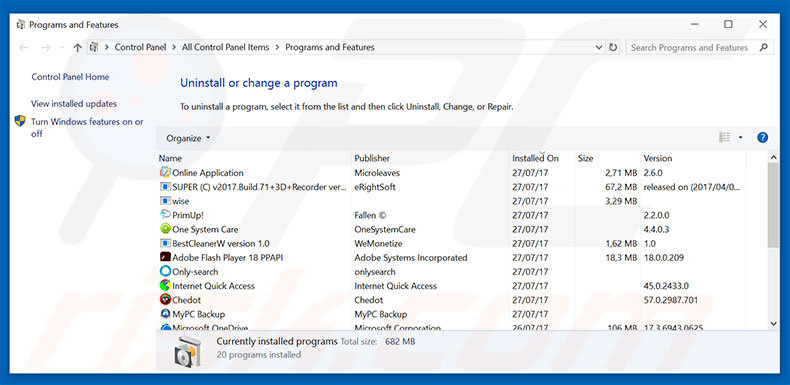
Task: Click the search magnifier icon
Action: pyautogui.click(x=764, y=47)
